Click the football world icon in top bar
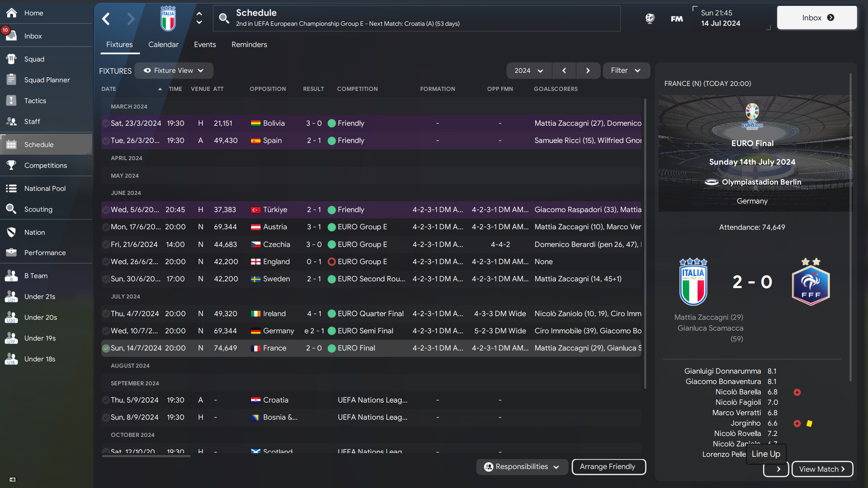868x488 pixels. click(650, 19)
